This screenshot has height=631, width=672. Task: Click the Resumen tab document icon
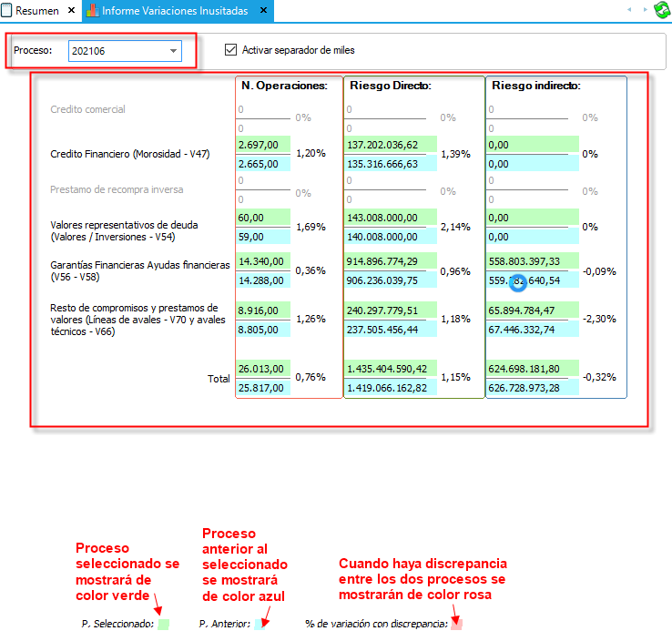[6, 11]
